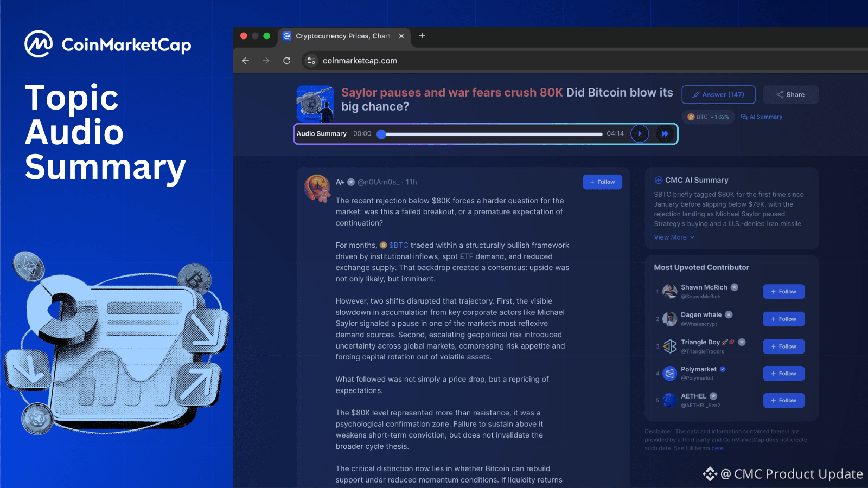Click the 04:14 audio duration

tap(615, 134)
